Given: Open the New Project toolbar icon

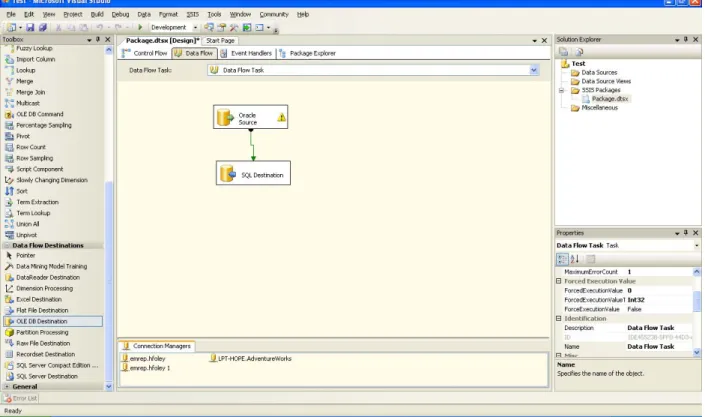Looking at the screenshot, I should (x=11, y=27).
